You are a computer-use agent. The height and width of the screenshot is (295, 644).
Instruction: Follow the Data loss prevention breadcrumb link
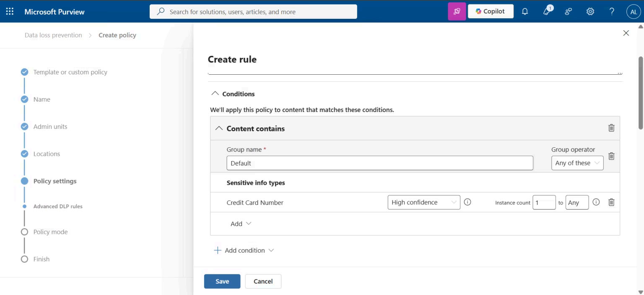(x=53, y=35)
